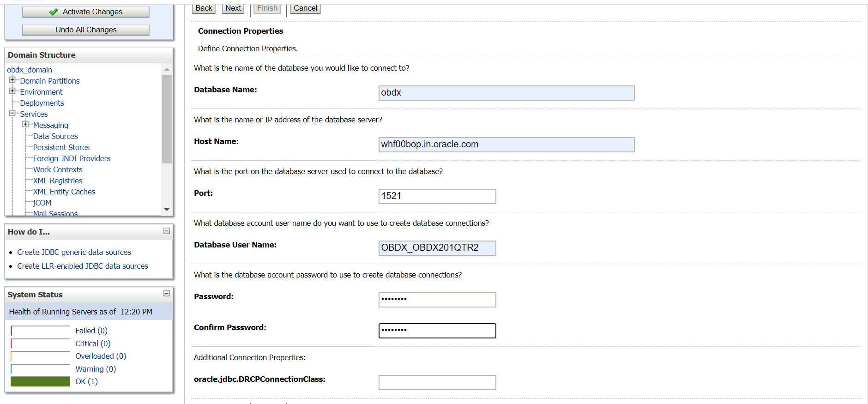Screen dimensions: 868x404
Task: Collapse the System Status panel
Action: (167, 294)
